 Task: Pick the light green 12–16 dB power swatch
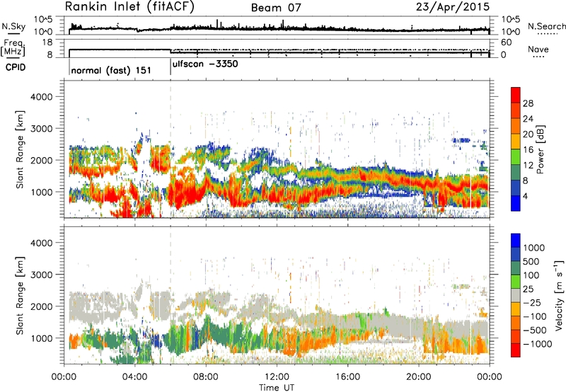coord(516,157)
